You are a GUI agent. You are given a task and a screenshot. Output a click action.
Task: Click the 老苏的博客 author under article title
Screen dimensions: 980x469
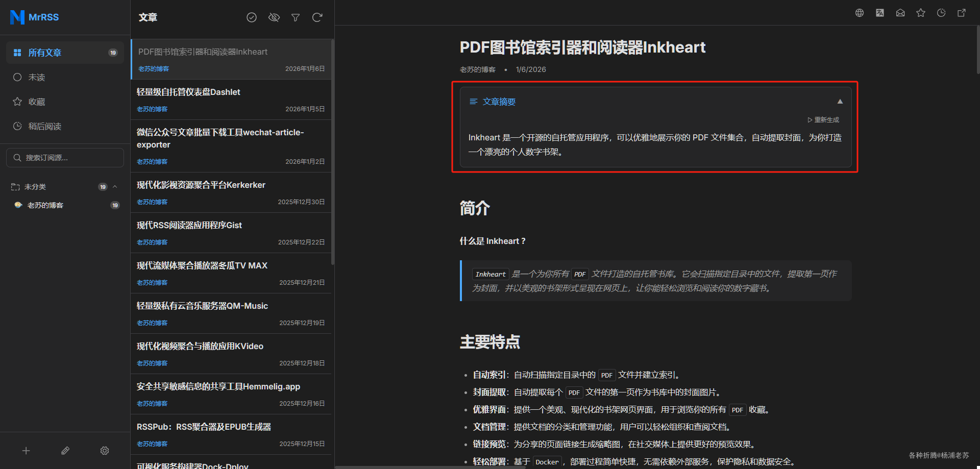478,69
